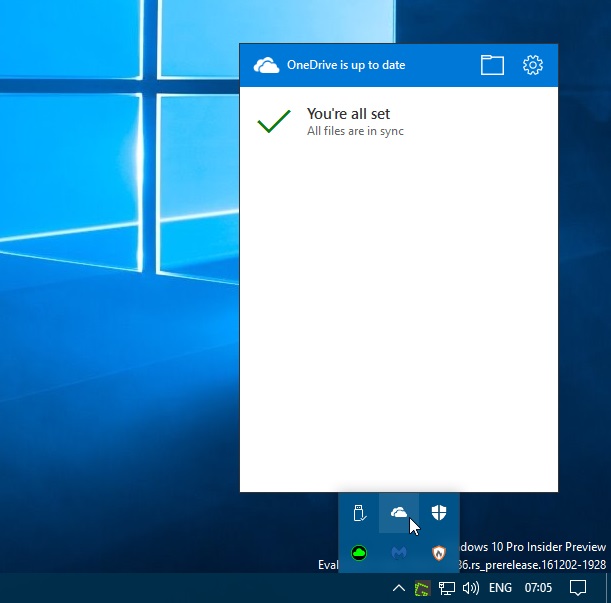
Task: Click the 'OneDrive is up to date' title
Action: pos(346,65)
